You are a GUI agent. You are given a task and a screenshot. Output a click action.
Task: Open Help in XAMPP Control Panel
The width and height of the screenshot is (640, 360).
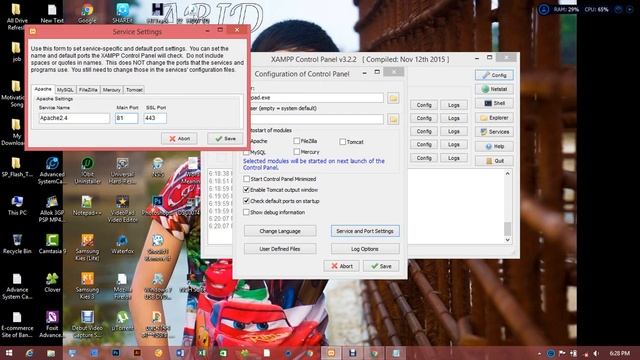pyautogui.click(x=494, y=146)
